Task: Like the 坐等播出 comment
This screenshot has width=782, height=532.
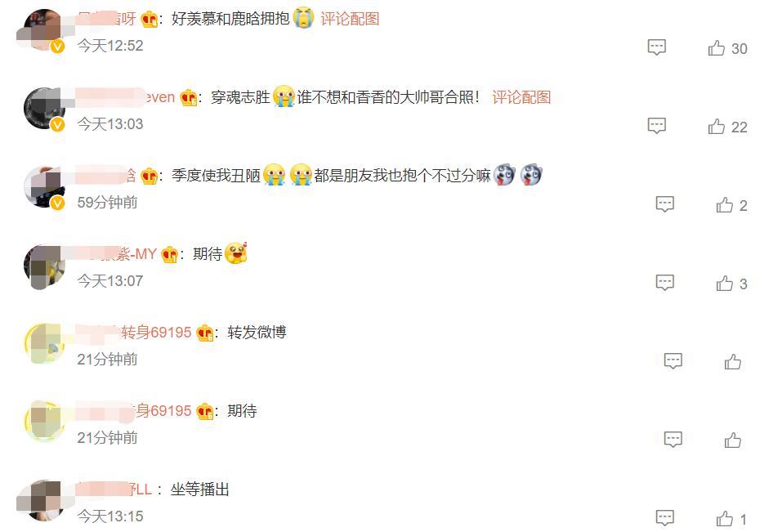Action: point(731,519)
